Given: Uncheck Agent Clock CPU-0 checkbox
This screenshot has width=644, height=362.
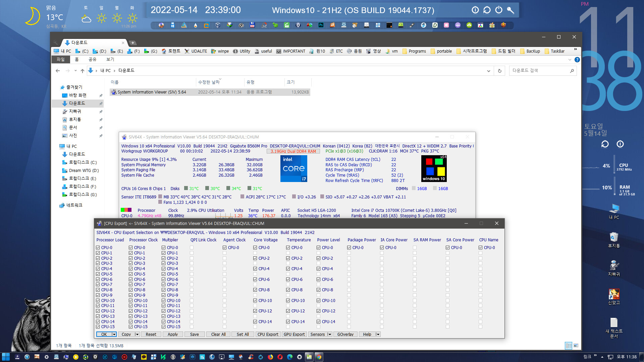Looking at the screenshot, I should pos(225,248).
